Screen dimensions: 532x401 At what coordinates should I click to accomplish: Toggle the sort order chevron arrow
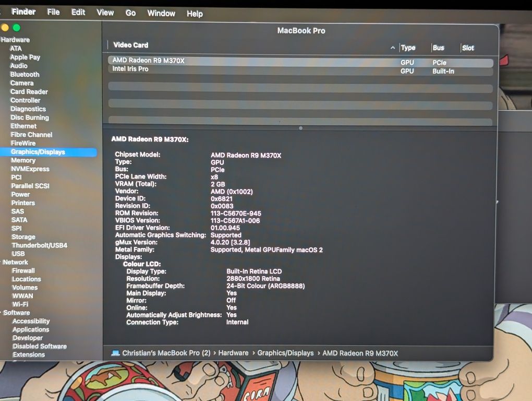393,48
